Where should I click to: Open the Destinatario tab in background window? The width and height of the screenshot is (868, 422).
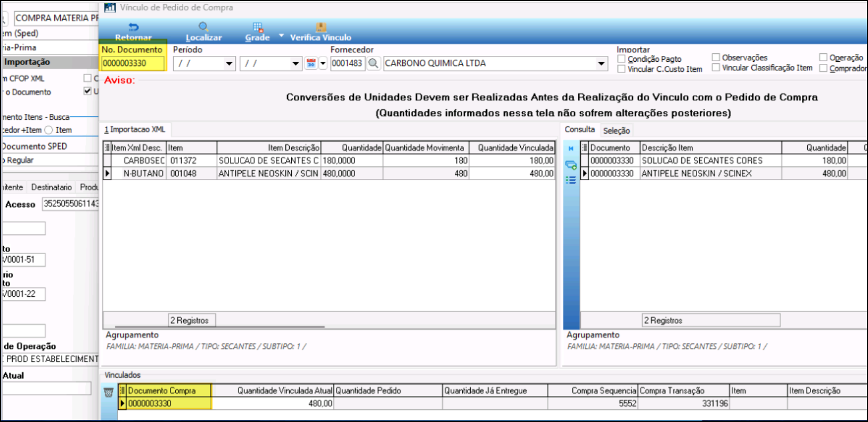tap(51, 188)
